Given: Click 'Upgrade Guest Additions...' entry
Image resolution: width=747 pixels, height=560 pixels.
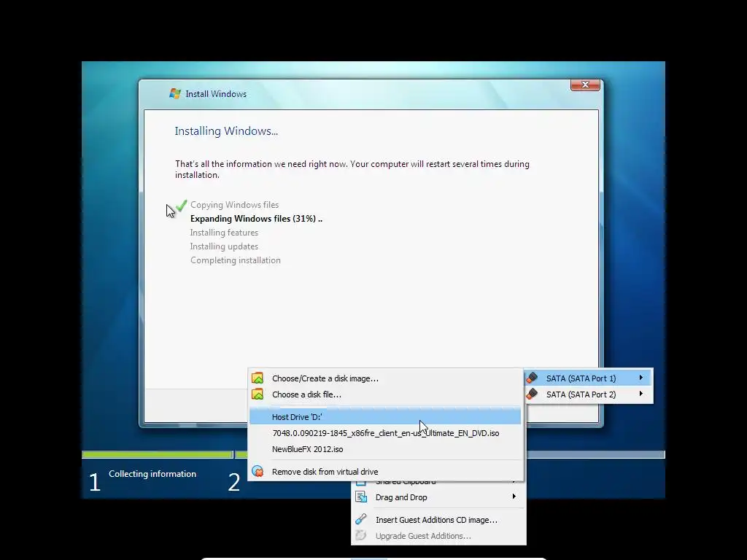Looking at the screenshot, I should [x=438, y=536].
